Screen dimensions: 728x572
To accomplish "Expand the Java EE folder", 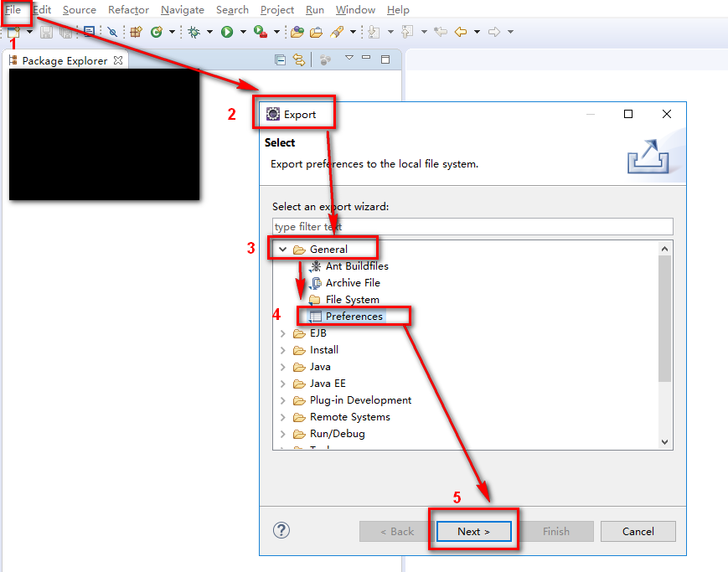I will pyautogui.click(x=283, y=384).
